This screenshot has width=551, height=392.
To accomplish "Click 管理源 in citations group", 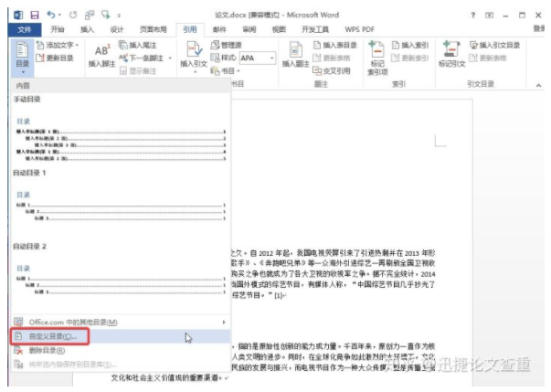I will point(227,45).
